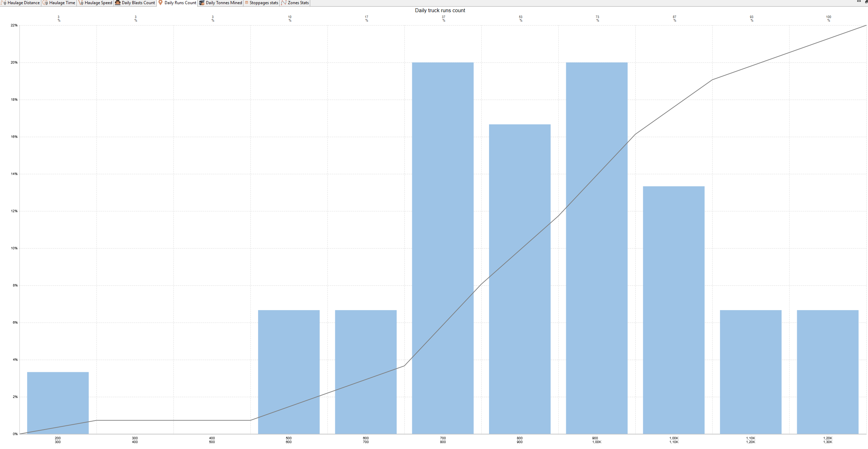Click the '900 1,00K' x-axis label

(x=597, y=440)
